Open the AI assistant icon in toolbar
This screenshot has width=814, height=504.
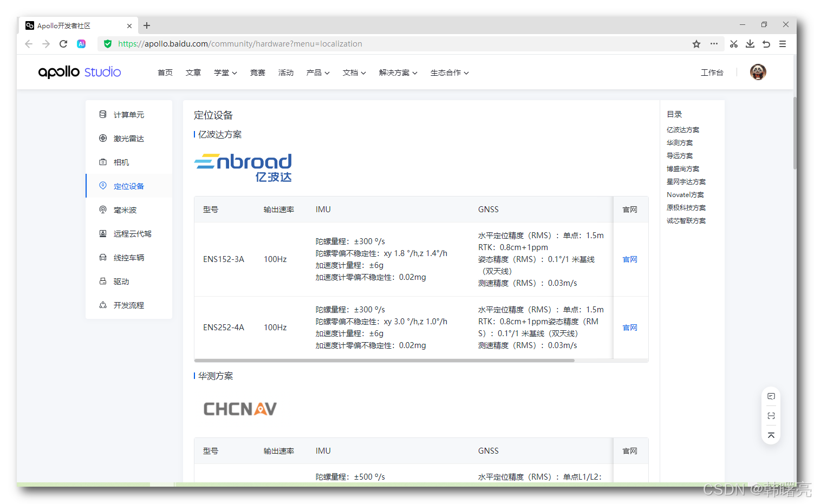81,44
